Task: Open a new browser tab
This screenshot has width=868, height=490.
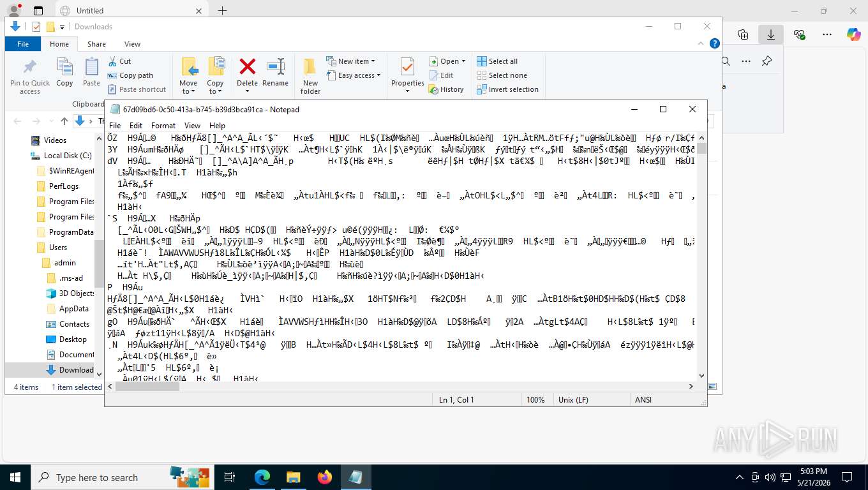Action: pos(222,11)
